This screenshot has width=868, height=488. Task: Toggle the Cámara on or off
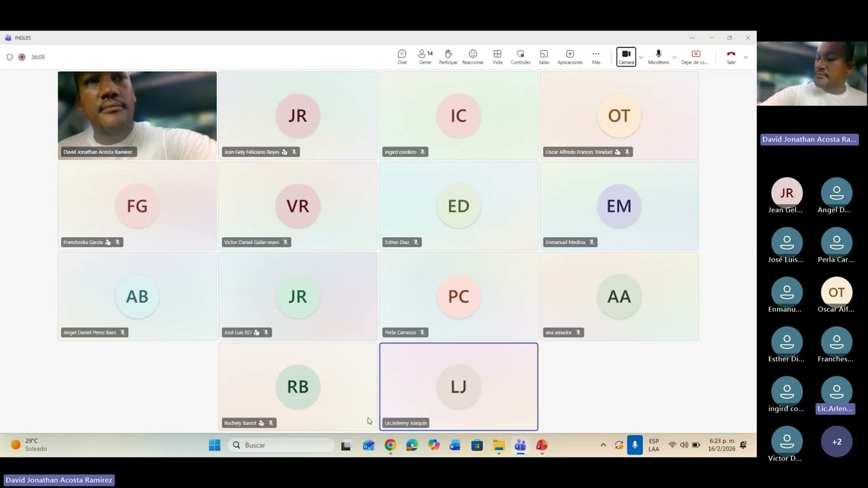click(626, 57)
